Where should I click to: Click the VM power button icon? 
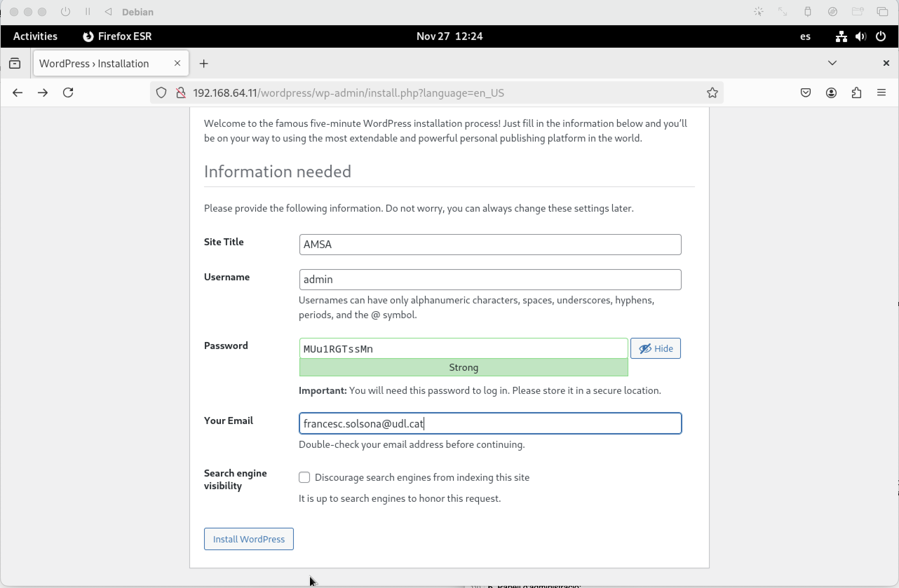point(65,12)
